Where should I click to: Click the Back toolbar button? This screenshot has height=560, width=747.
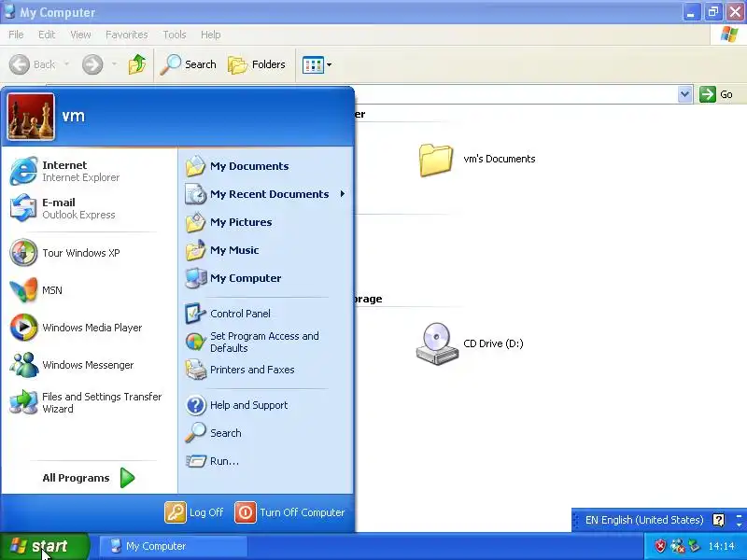tap(33, 64)
